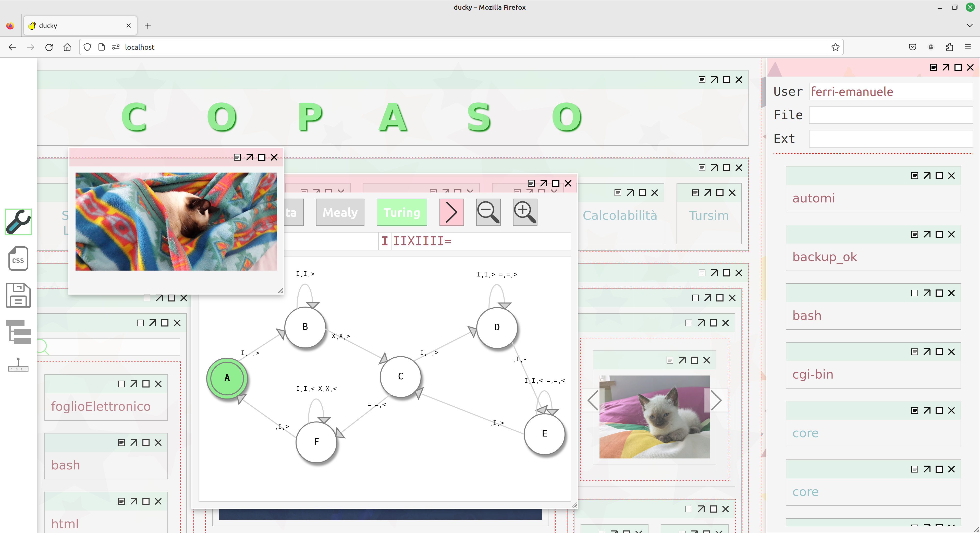Step the Turing machine with the pink arrow
Viewport: 980px width, 533px height.
coord(451,212)
